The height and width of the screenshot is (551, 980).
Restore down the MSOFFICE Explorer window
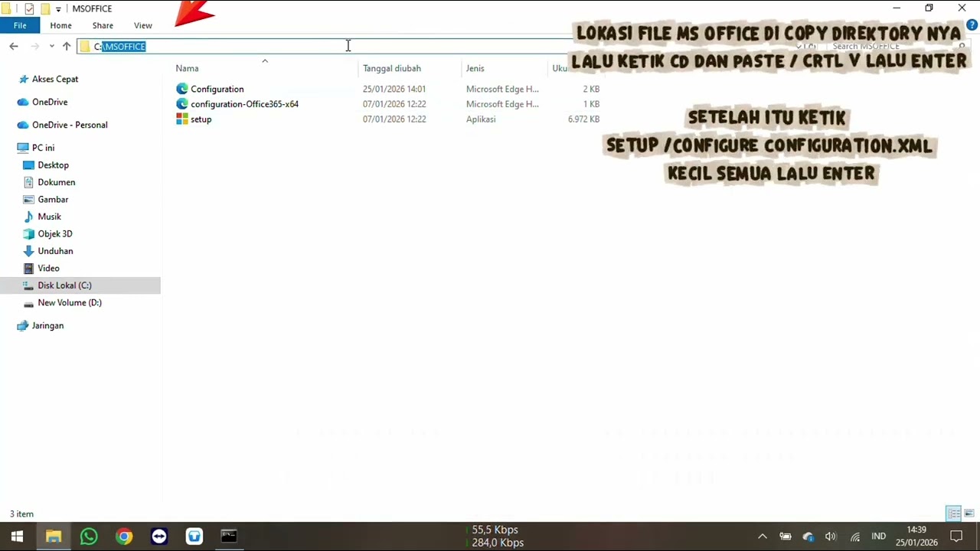pyautogui.click(x=929, y=8)
